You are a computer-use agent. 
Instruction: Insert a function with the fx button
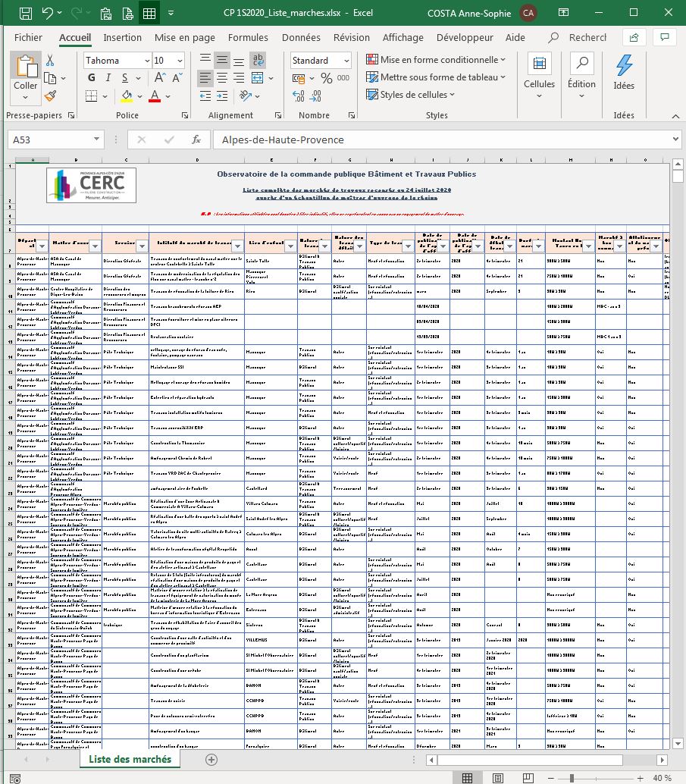(x=196, y=140)
